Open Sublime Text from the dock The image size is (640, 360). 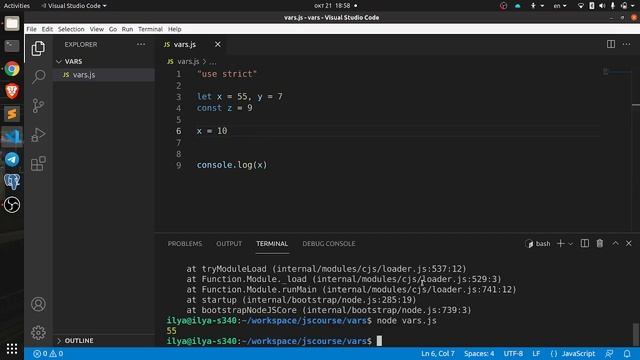coord(12,114)
